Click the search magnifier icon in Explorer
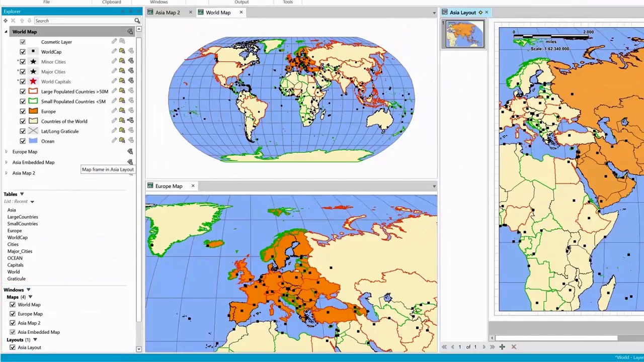 point(137,21)
